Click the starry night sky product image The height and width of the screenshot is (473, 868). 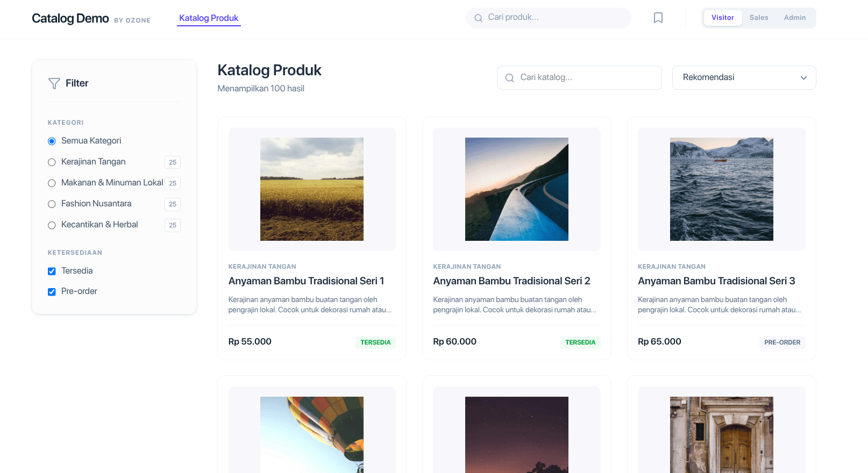point(517,435)
